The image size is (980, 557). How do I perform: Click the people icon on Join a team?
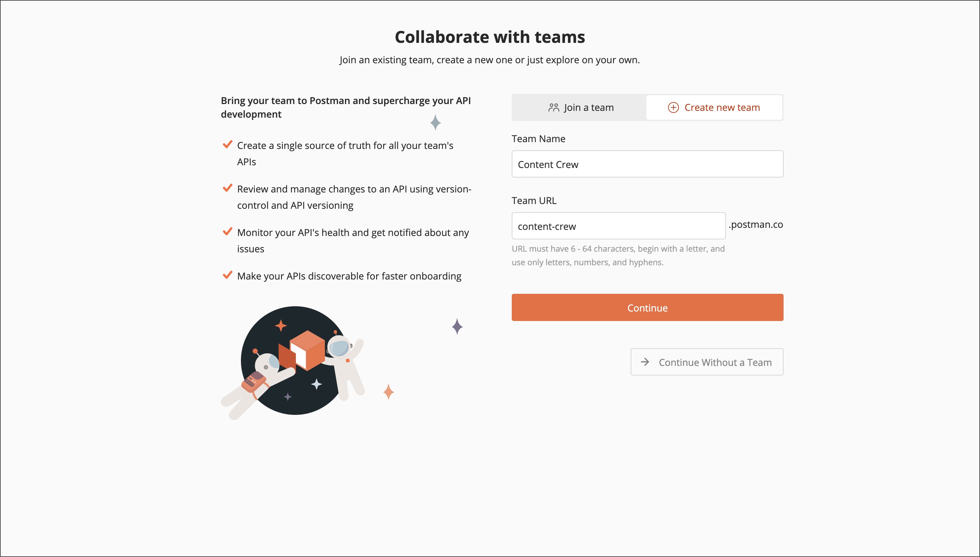(554, 107)
